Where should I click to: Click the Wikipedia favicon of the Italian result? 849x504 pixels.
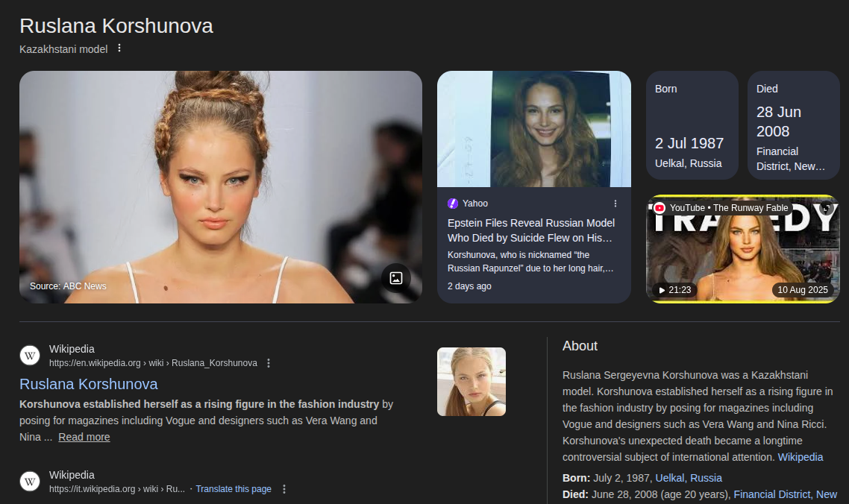30,482
